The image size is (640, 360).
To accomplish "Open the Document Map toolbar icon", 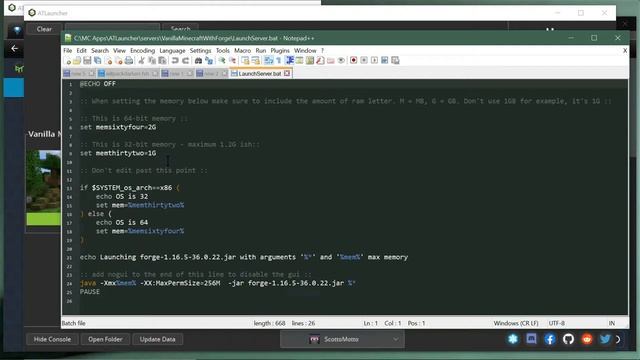I will pyautogui.click(x=310, y=61).
